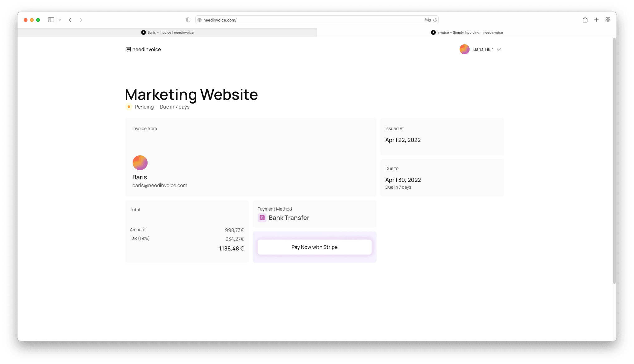Click the translate page icon in address bar
Viewport: 634px width, 364px height.
428,20
